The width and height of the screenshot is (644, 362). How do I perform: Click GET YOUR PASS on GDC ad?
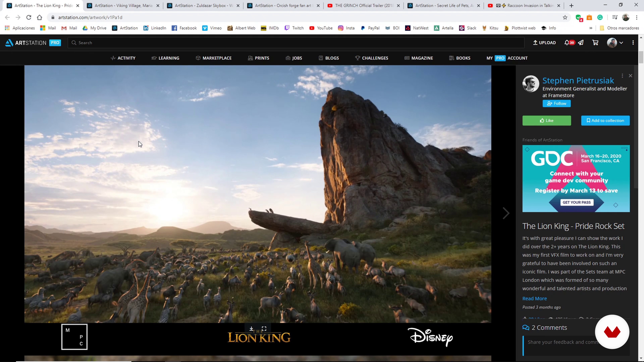(577, 202)
